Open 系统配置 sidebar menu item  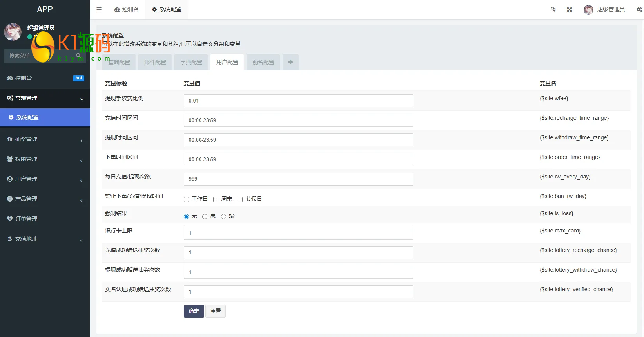pyautogui.click(x=45, y=117)
